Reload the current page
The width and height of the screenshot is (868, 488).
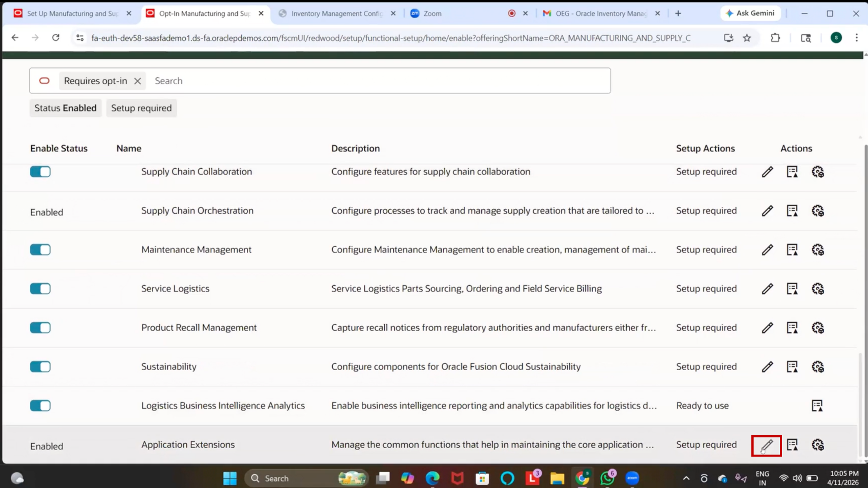(56, 38)
